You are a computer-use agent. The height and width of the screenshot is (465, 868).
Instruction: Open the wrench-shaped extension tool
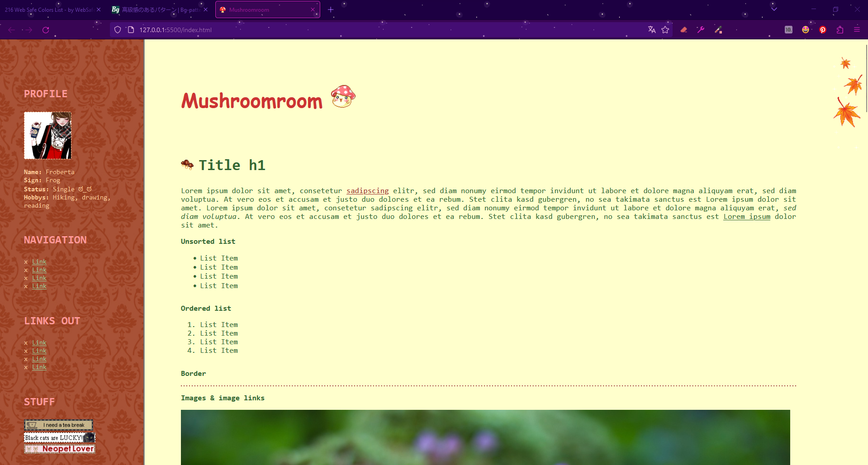(701, 29)
